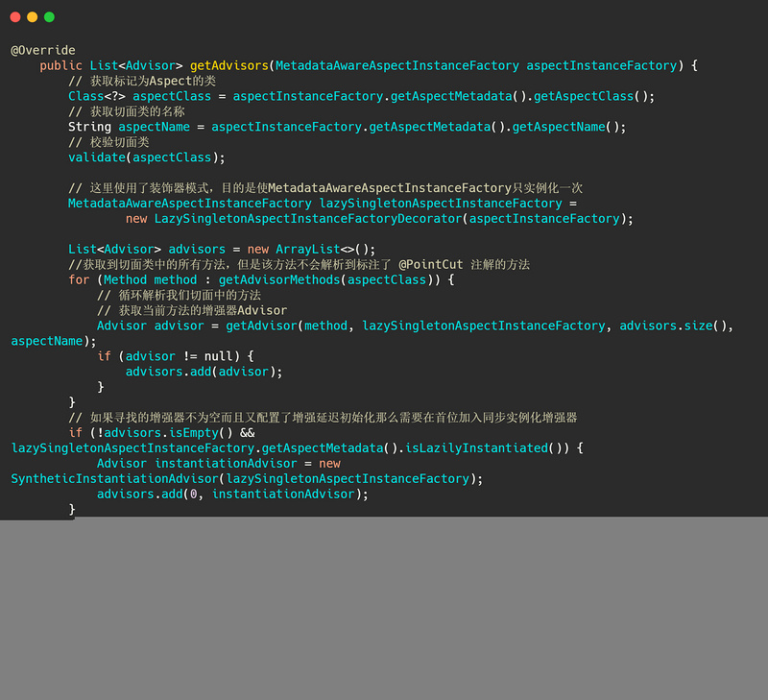Click the comment mentioning @PointCut
This screenshot has width=768, height=700.
(299, 264)
